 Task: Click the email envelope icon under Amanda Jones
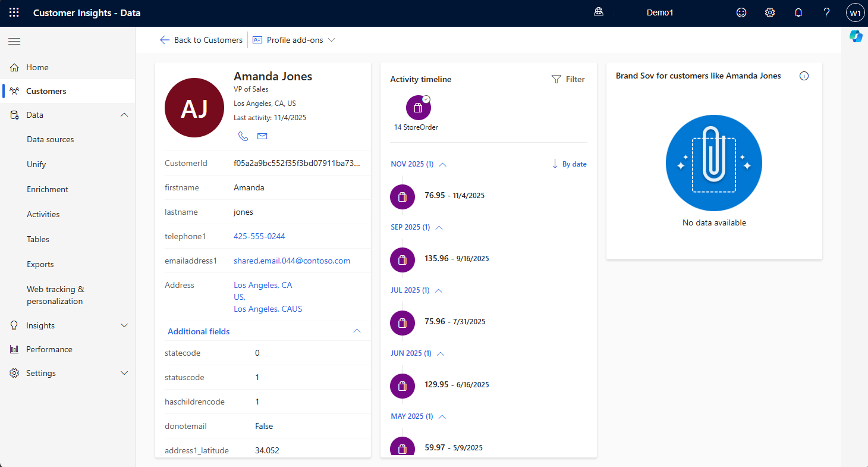pyautogui.click(x=262, y=136)
